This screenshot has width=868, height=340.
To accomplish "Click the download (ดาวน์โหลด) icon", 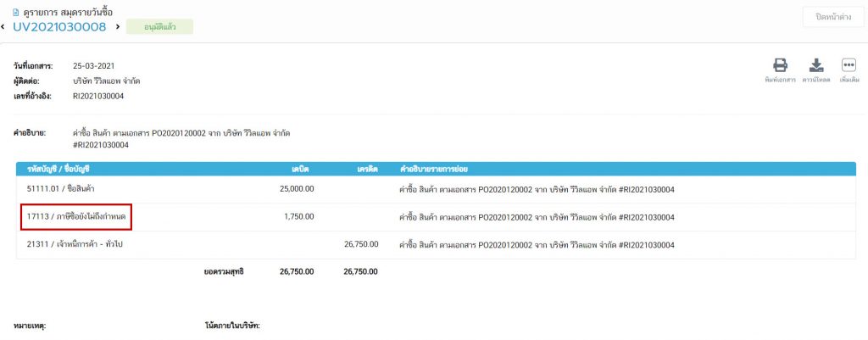I will tap(815, 66).
